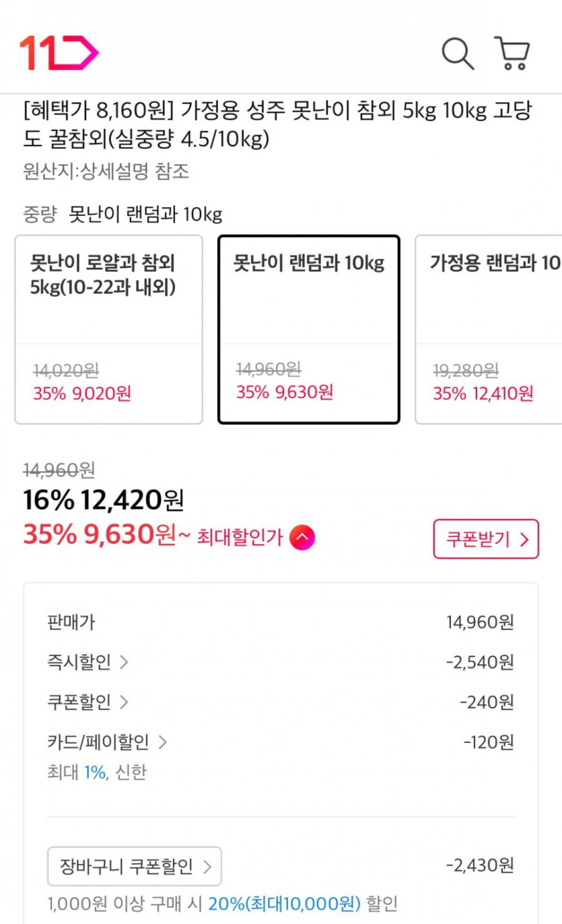Viewport: 562px width, 924px height.
Task: Click the 1% 신한 card discount text
Action: point(114,772)
